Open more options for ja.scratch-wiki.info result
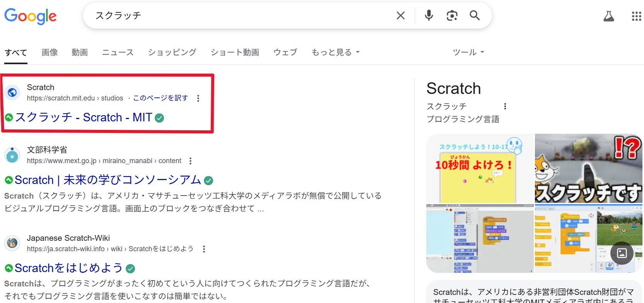The image size is (644, 303). tap(204, 249)
